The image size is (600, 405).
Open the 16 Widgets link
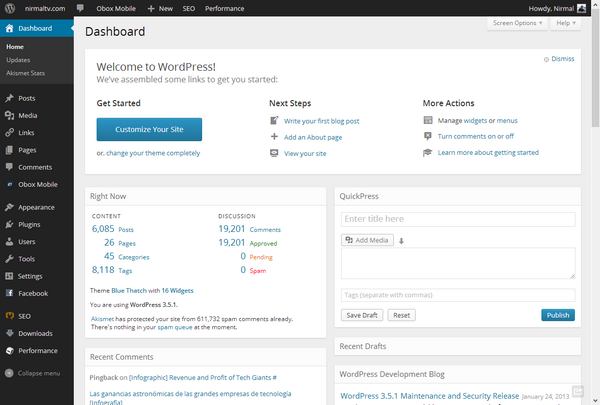pos(177,291)
